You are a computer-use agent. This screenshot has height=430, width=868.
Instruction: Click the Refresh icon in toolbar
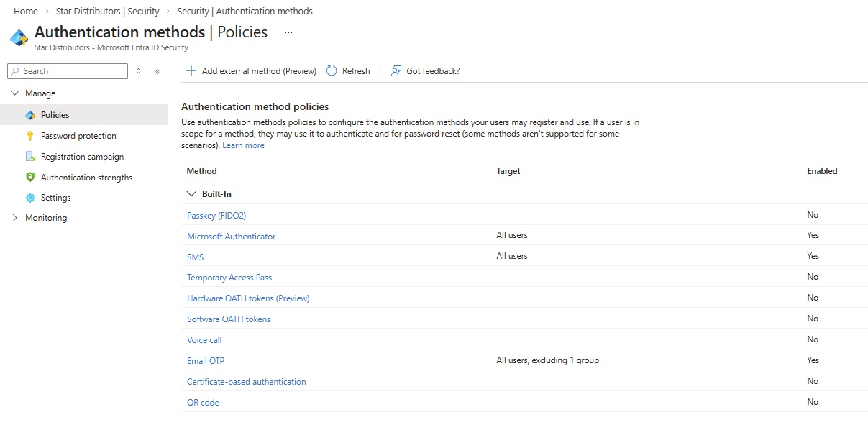click(332, 71)
